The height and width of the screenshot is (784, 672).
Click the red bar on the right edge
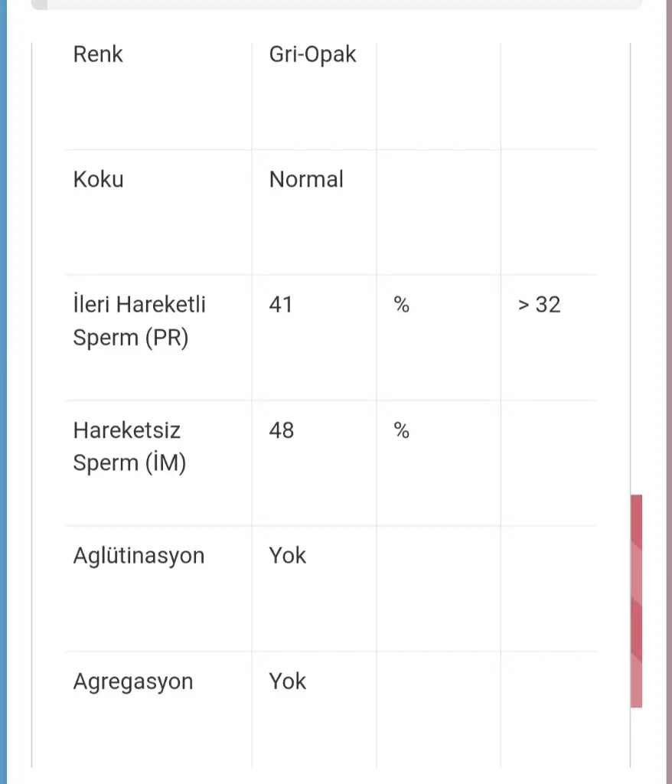pos(636,601)
